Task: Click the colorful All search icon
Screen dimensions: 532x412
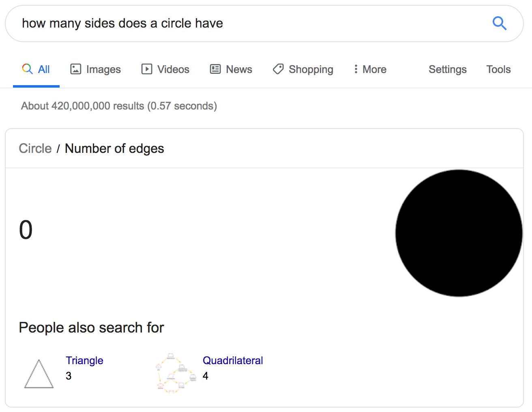Action: coord(27,69)
